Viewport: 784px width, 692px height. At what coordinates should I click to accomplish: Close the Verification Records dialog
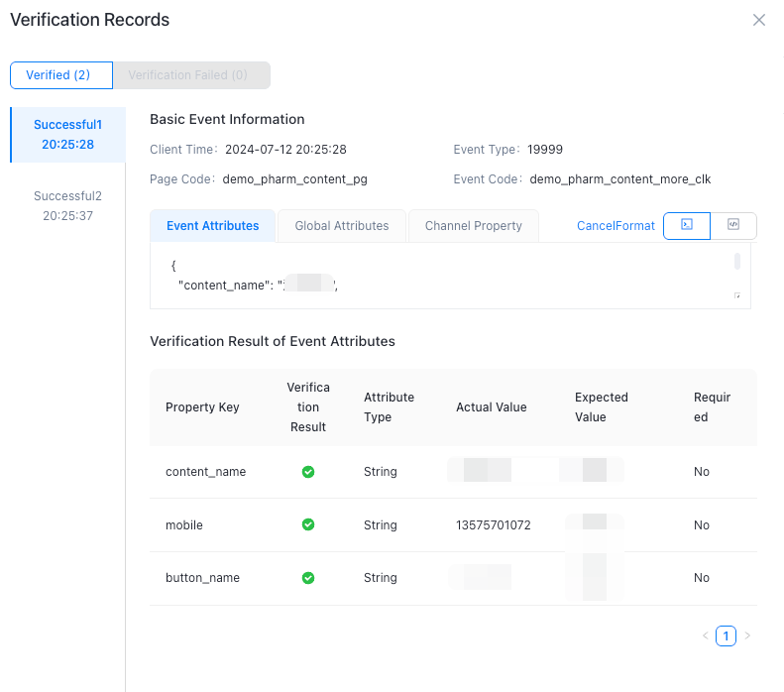(758, 20)
